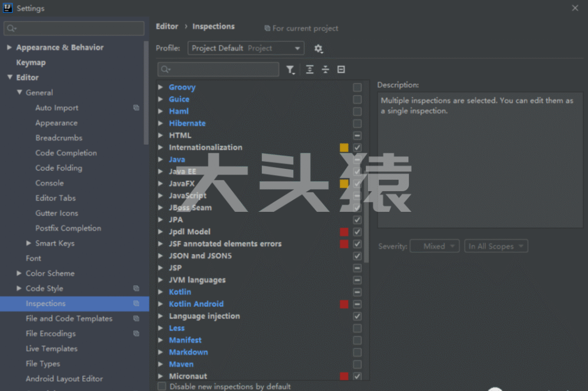Open the Profile Project Default dropdown
588x391 pixels.
click(246, 48)
